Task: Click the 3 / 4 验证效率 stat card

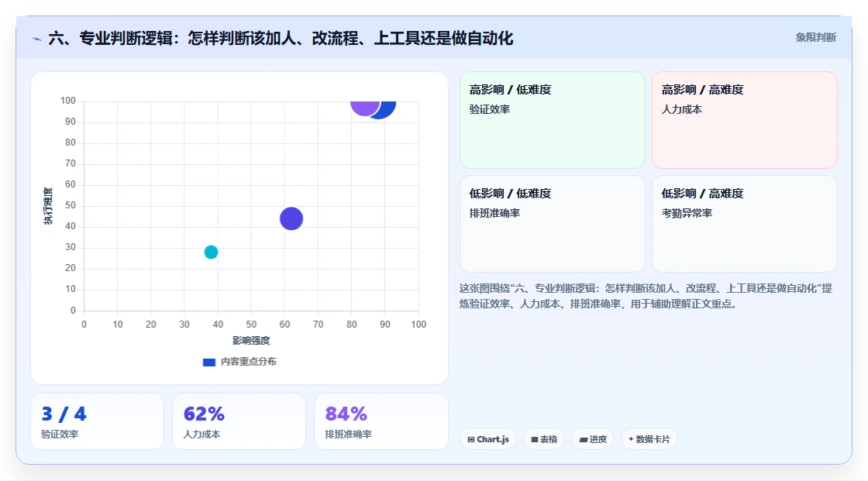Action: (x=97, y=421)
